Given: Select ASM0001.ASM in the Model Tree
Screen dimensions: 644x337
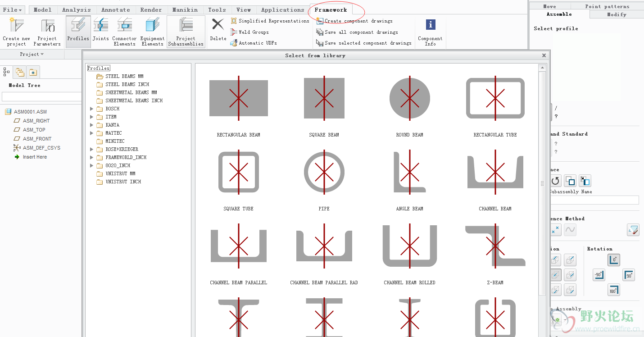Looking at the screenshot, I should click(x=26, y=112).
